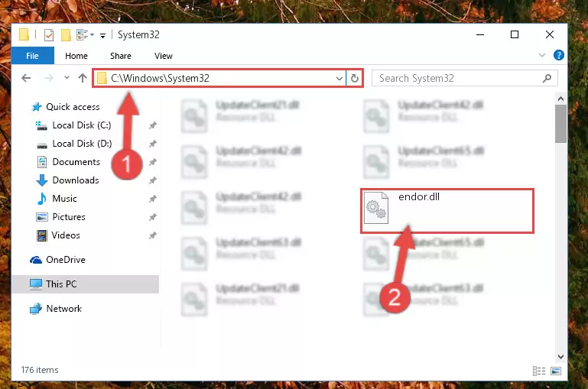Select Quick access in the navigation pane
Image resolution: width=588 pixels, height=389 pixels.
point(66,107)
